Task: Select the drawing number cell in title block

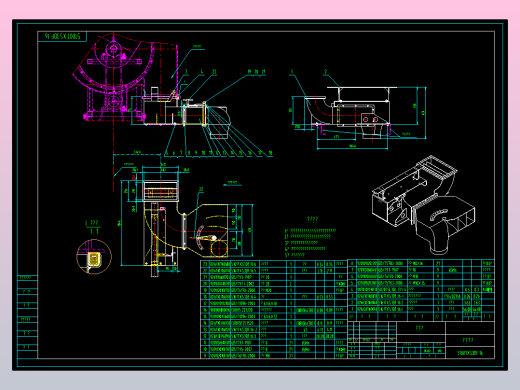Action: click(470, 353)
